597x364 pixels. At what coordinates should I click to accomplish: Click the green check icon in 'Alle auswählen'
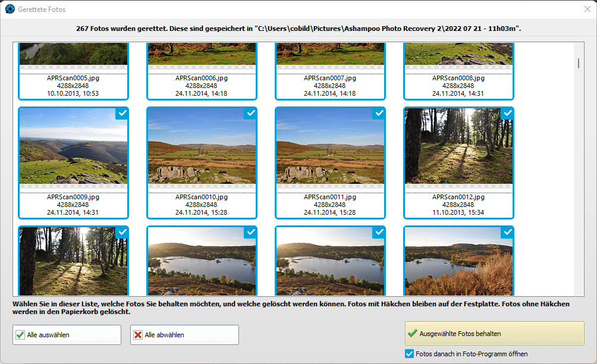20,335
